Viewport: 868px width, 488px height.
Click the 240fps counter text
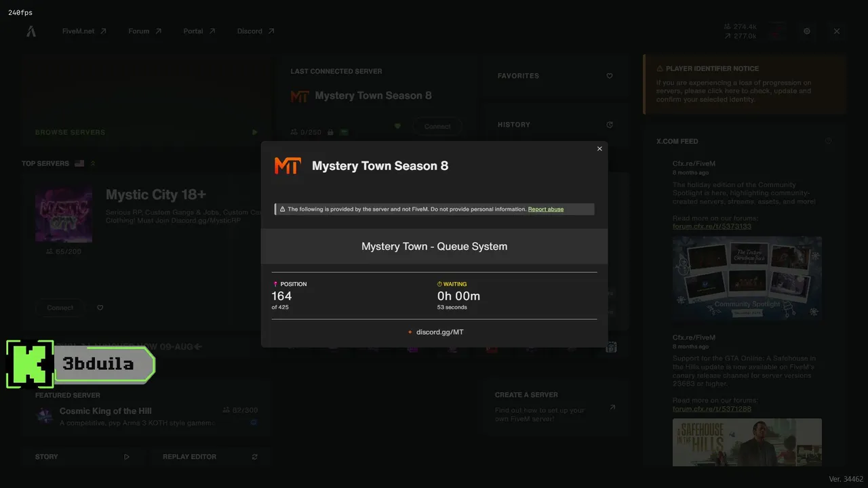(20, 13)
